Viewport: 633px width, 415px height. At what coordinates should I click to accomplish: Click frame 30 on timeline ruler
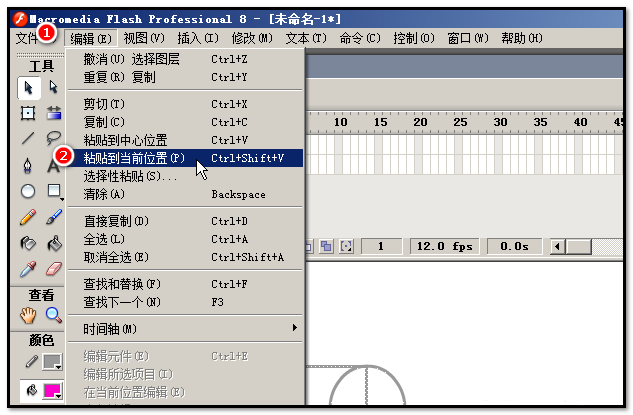click(501, 122)
